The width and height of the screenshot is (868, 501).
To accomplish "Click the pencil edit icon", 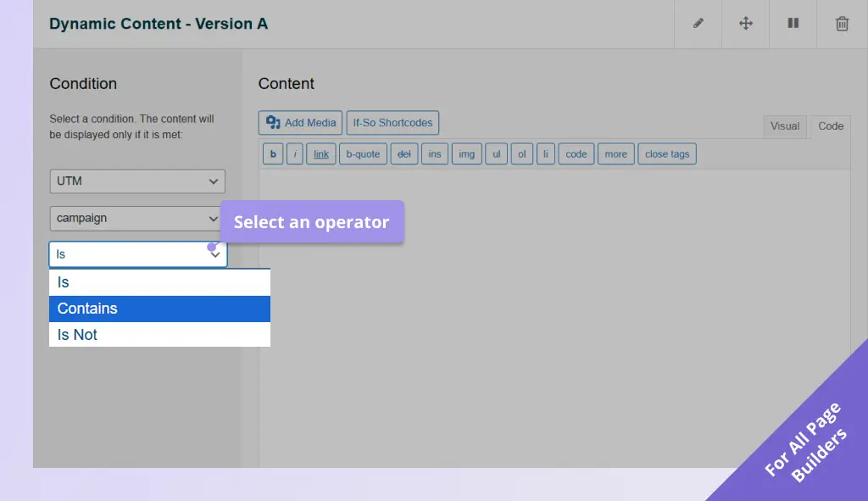I will (698, 24).
